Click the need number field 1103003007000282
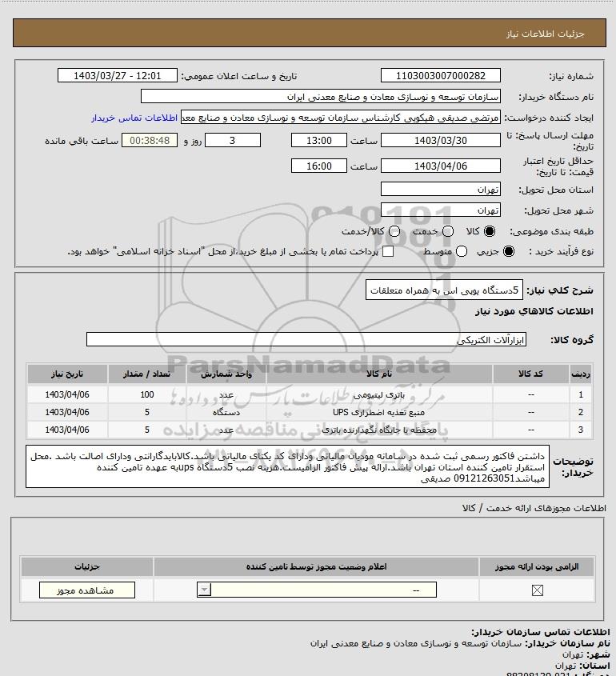The width and height of the screenshot is (616, 676). click(441, 75)
